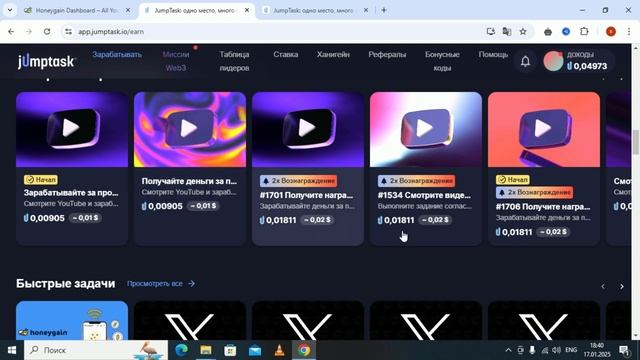Open File Explorer from taskbar
Image resolution: width=640 pixels, height=360 pixels.
pyautogui.click(x=206, y=350)
